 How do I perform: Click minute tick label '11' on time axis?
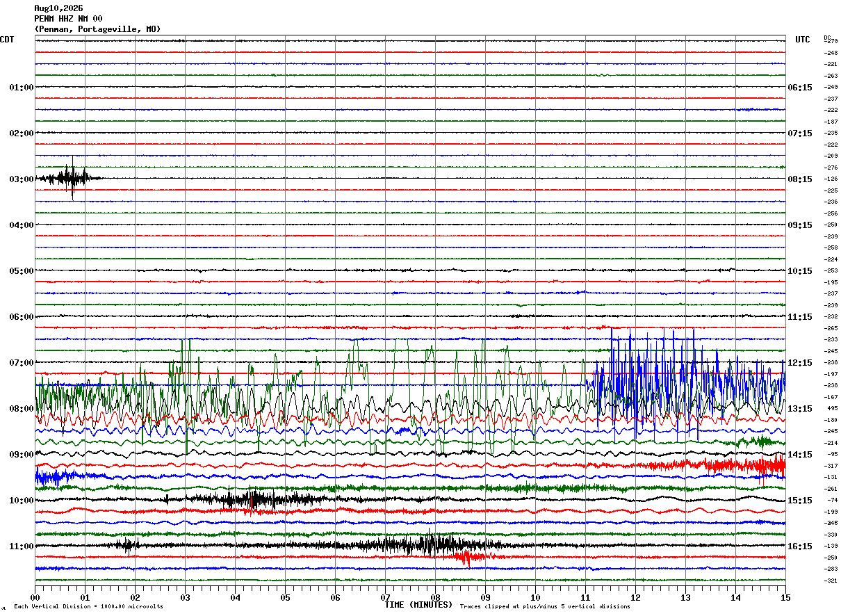[x=586, y=597]
